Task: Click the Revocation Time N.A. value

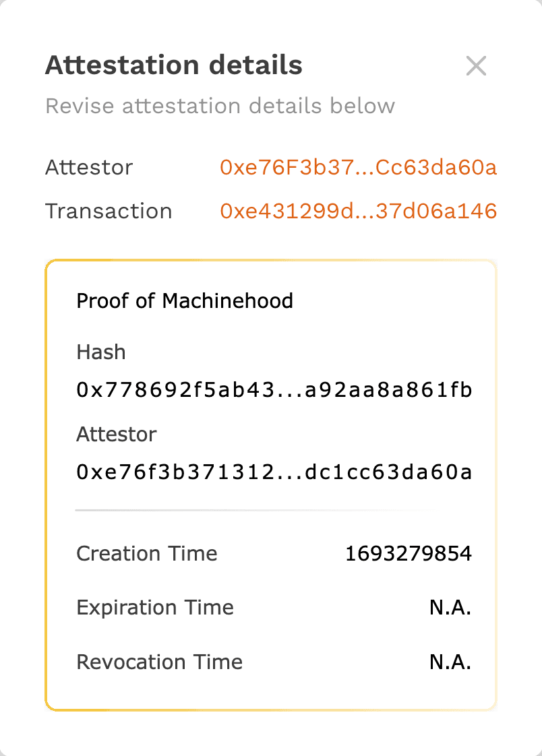Action: click(450, 662)
